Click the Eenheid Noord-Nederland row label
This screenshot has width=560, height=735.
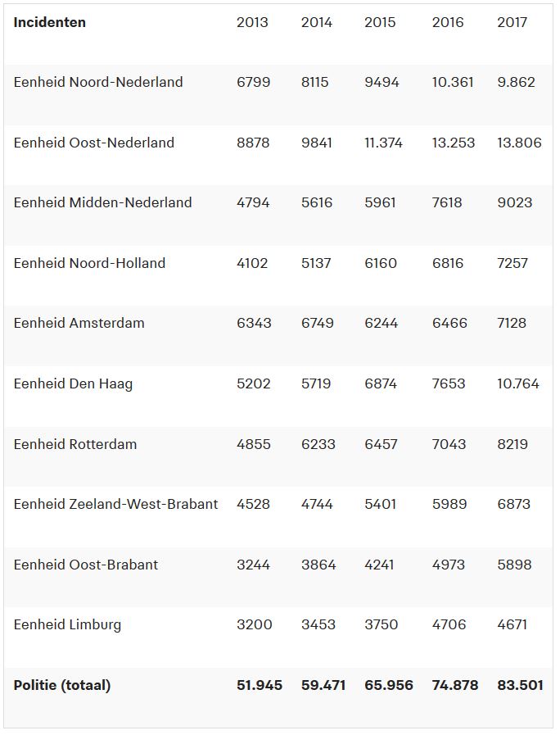tap(98, 83)
